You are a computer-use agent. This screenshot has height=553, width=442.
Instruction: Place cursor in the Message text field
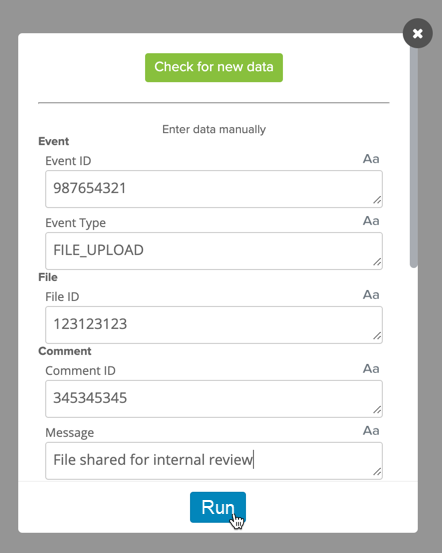(x=214, y=461)
